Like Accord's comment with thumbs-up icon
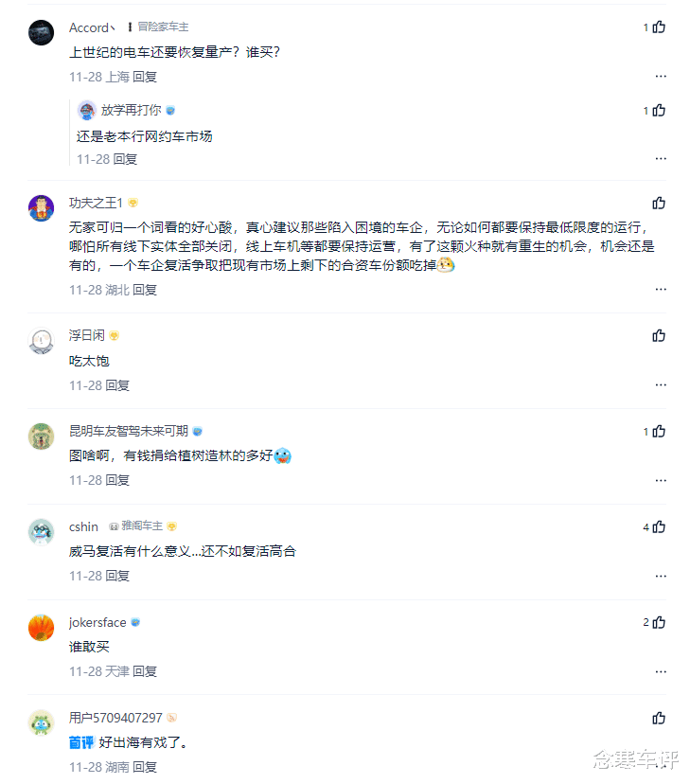 click(659, 27)
